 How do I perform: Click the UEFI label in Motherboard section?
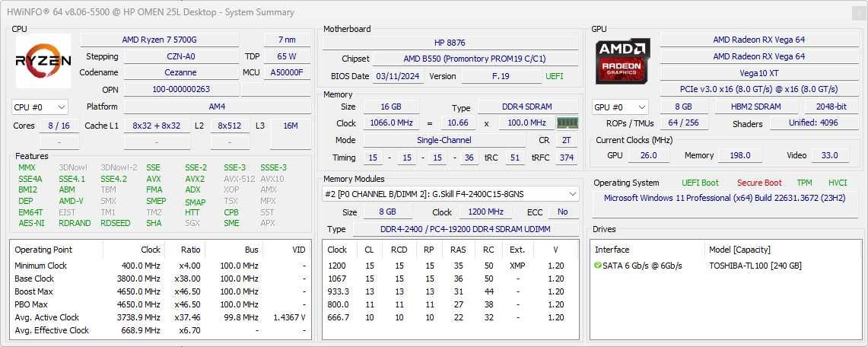click(554, 76)
